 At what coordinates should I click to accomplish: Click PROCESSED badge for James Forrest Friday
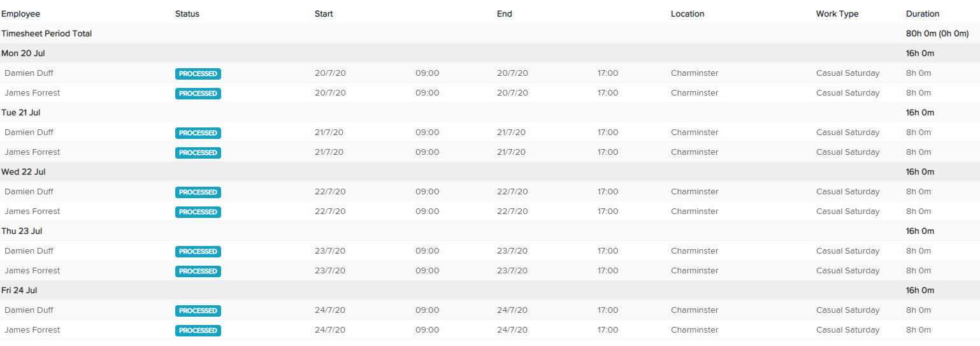[198, 331]
